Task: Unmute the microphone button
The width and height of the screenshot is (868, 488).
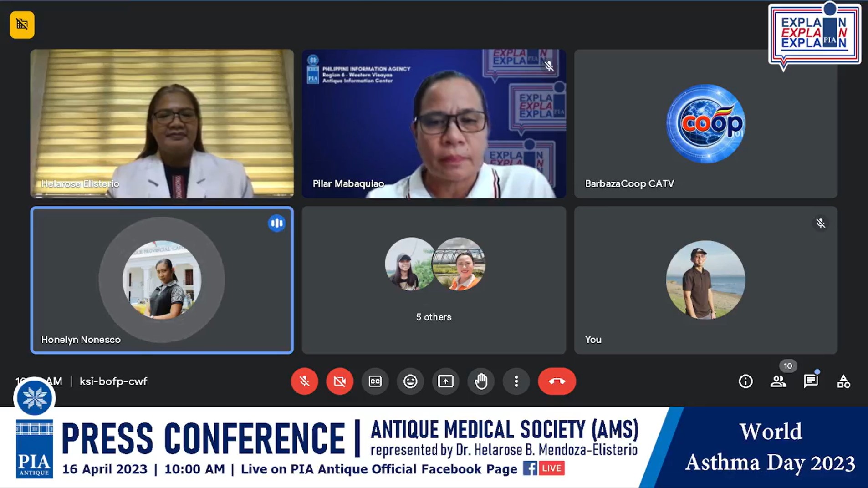Action: 304,381
